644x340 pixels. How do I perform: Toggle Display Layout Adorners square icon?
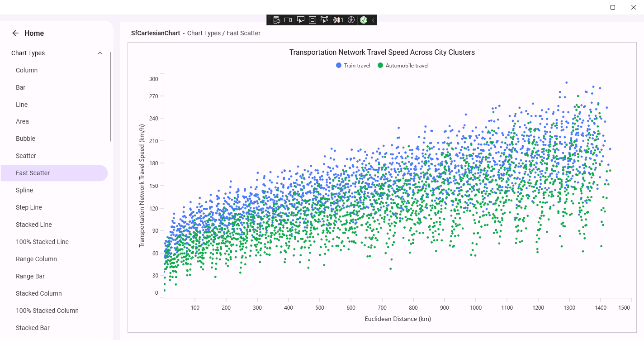pos(312,20)
